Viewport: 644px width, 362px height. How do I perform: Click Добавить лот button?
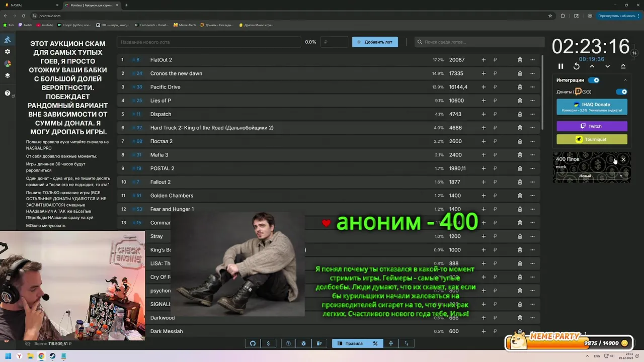click(x=375, y=42)
